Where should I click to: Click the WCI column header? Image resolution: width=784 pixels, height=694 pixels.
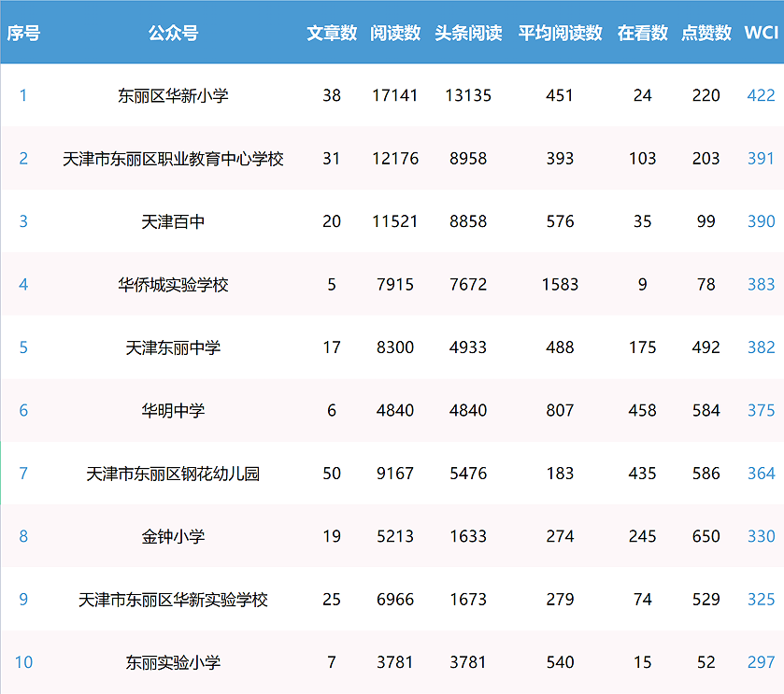pos(761,33)
